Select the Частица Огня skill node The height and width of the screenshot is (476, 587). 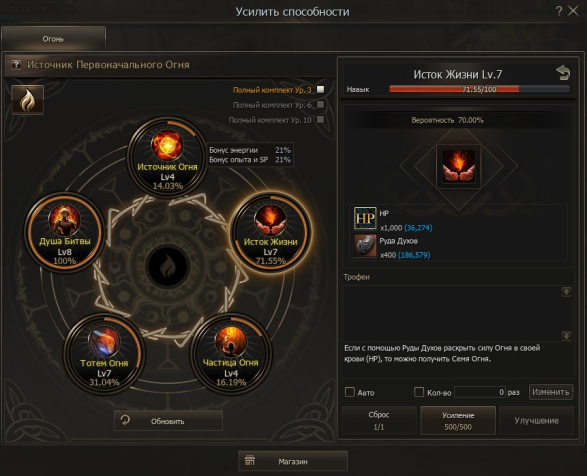coord(231,353)
